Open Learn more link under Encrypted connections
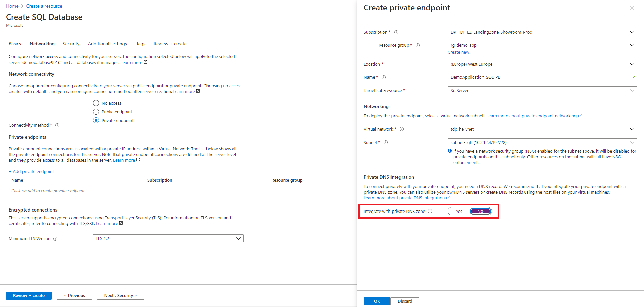644x307 pixels. [109, 223]
